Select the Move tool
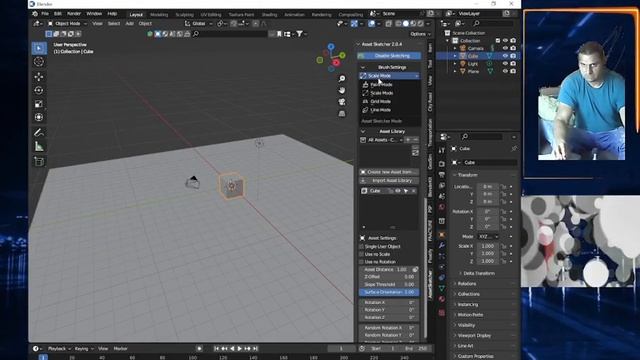This screenshot has width=640, height=360. coord(39,77)
